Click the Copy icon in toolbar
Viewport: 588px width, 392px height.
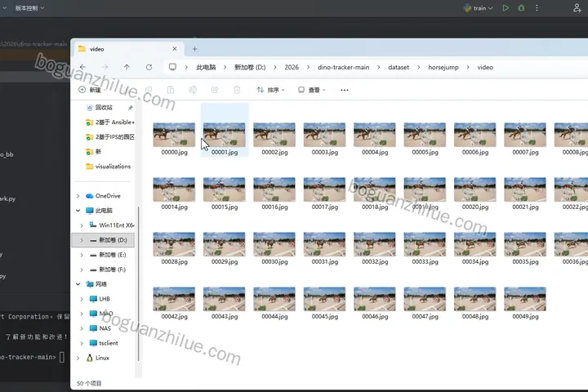pos(149,90)
